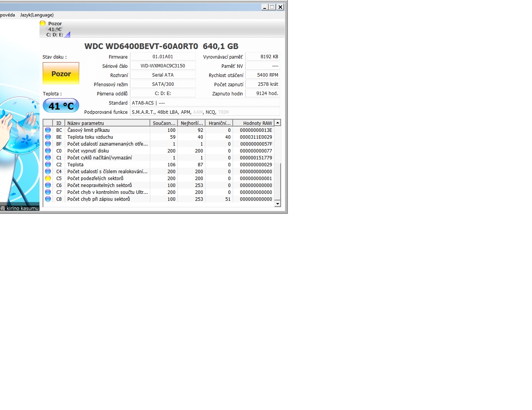Click the power-on count field 2578 krát
532x410 pixels.
[263, 84]
